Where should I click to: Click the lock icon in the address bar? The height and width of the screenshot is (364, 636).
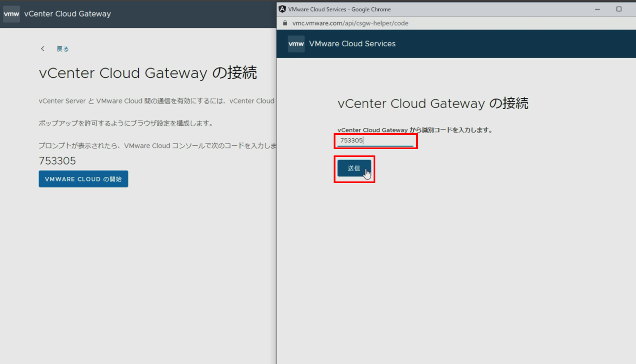(285, 23)
